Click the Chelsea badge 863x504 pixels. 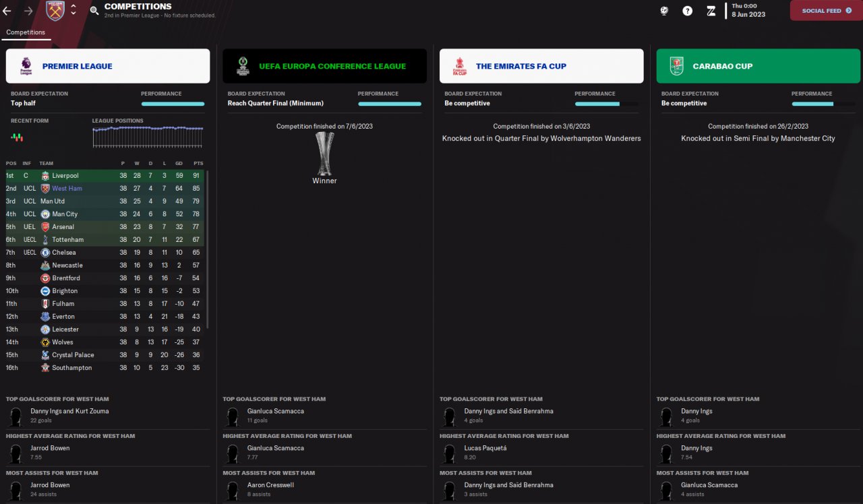pos(45,253)
